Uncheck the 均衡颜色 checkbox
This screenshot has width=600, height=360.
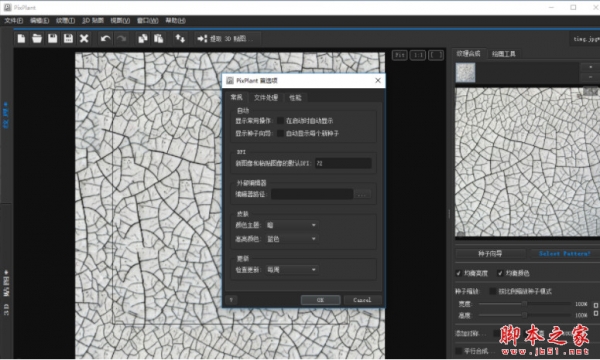(x=500, y=273)
